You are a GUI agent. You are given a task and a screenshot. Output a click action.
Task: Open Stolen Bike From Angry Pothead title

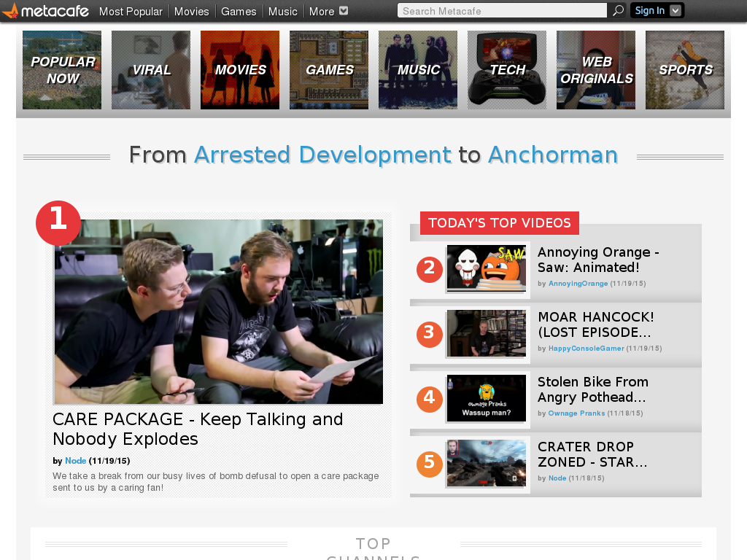592,389
